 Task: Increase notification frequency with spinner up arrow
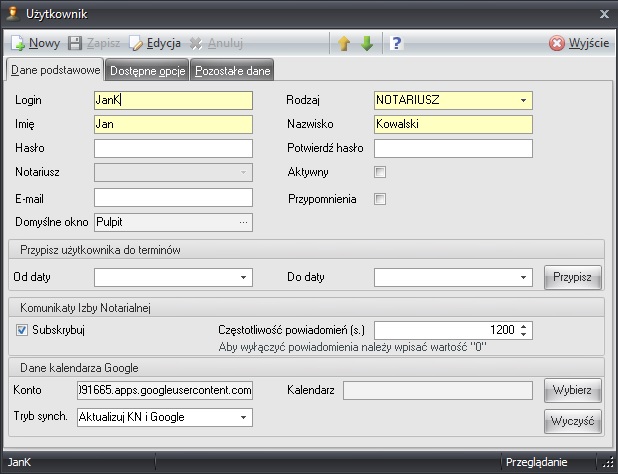coord(525,326)
